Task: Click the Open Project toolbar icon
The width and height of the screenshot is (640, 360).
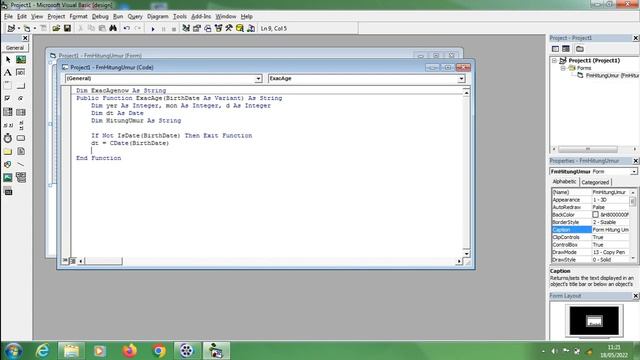Action: 56,28
